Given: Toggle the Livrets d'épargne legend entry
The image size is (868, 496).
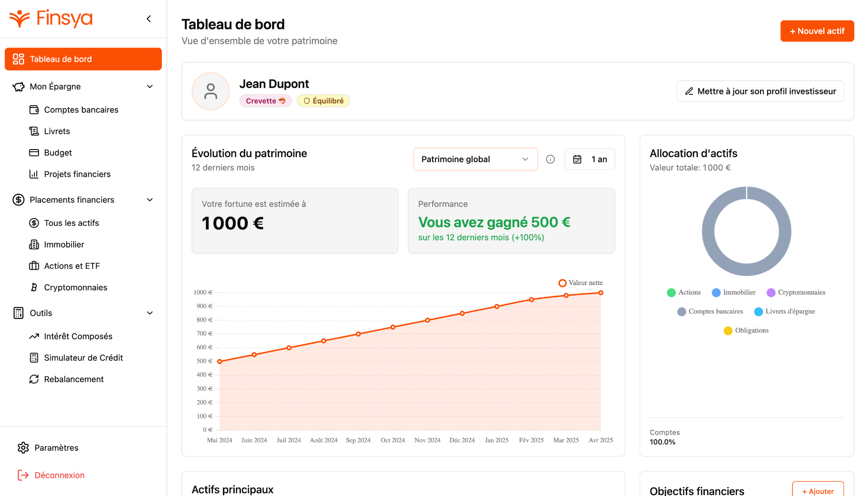Looking at the screenshot, I should coord(785,312).
